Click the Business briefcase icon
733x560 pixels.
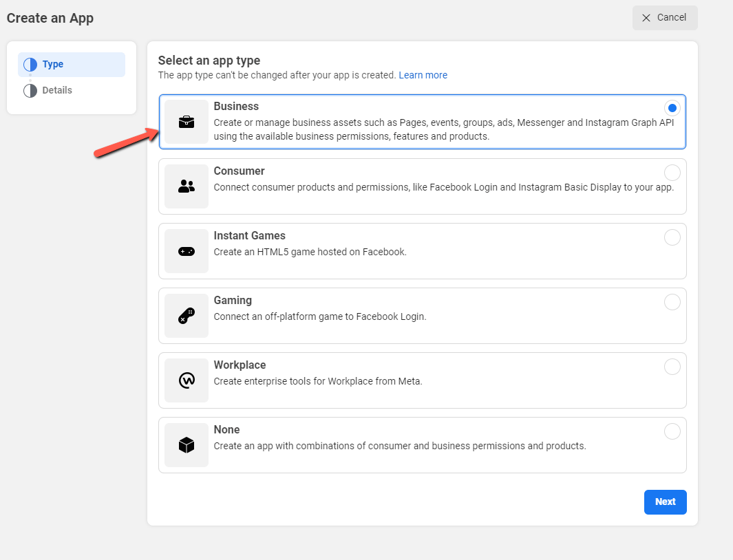(187, 122)
